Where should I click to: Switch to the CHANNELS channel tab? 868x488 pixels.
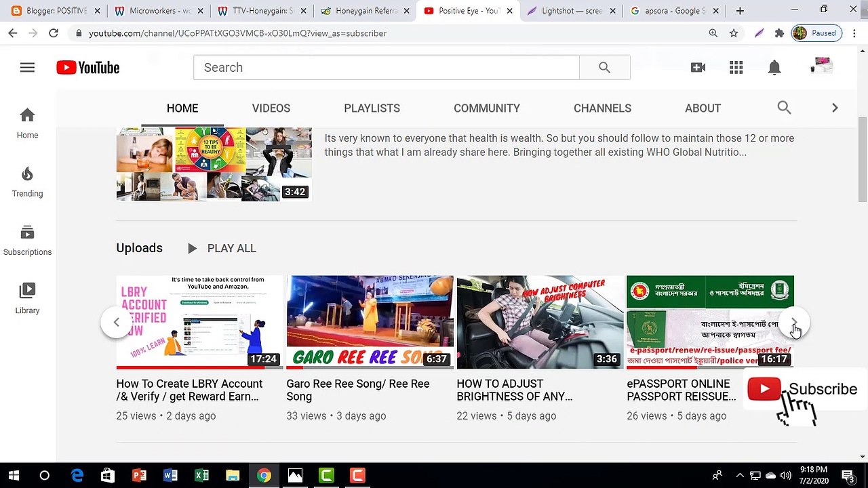point(602,108)
